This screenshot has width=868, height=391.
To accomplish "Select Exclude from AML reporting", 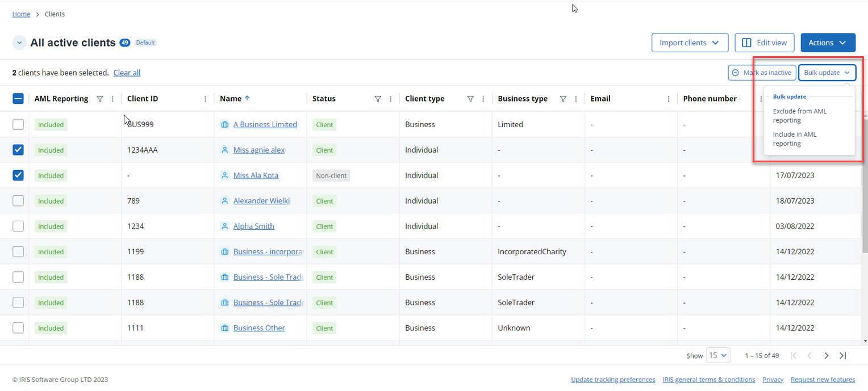I will [x=800, y=116].
